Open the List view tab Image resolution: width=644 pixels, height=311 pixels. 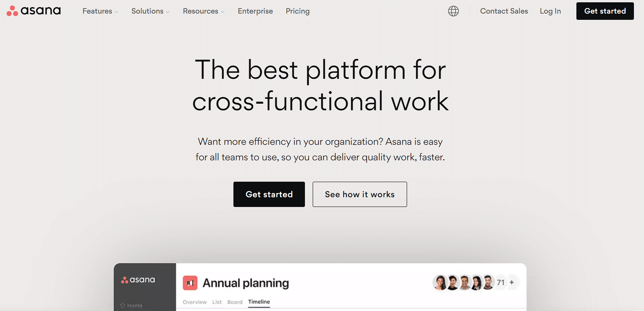tap(217, 302)
